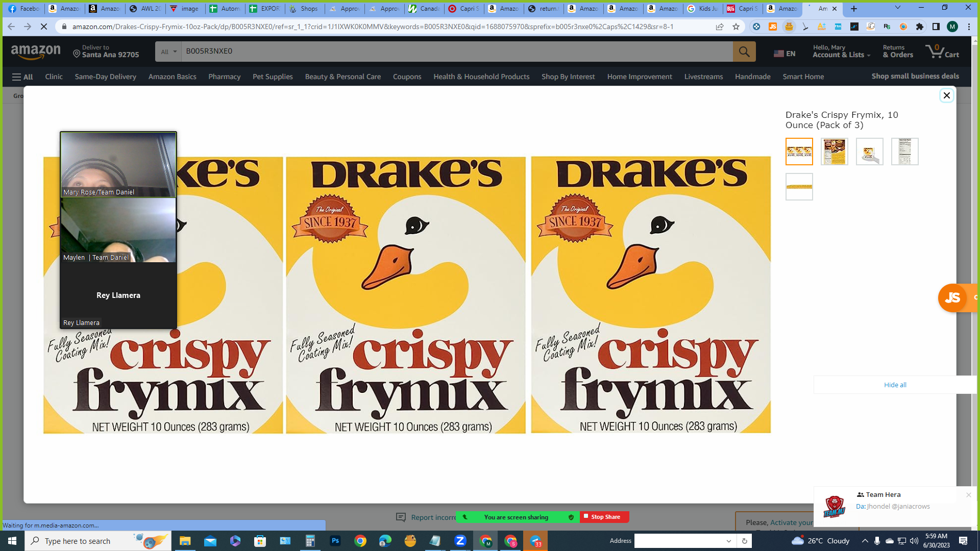
Task: Select Mary Rose's Zoom video tile
Action: (x=118, y=165)
